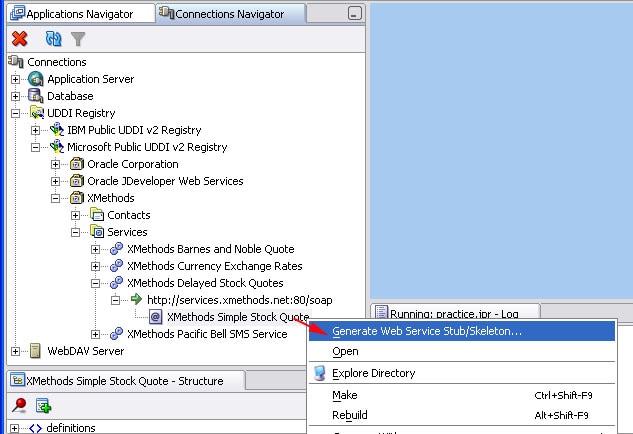This screenshot has width=633, height=434.
Task: Choose Make from the context menu
Action: point(462,395)
